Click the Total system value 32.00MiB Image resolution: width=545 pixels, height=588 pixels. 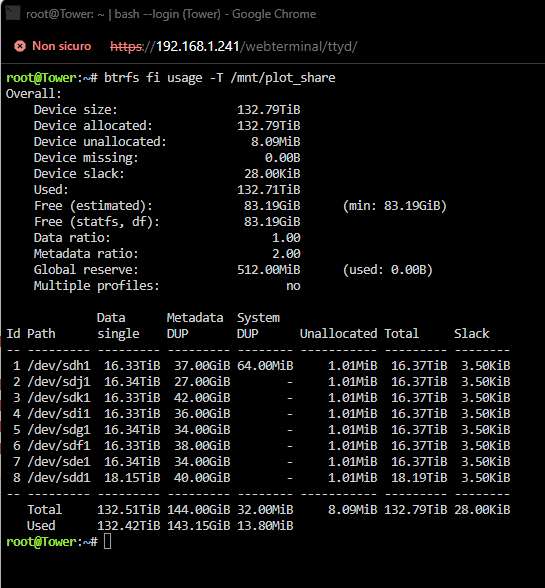265,510
